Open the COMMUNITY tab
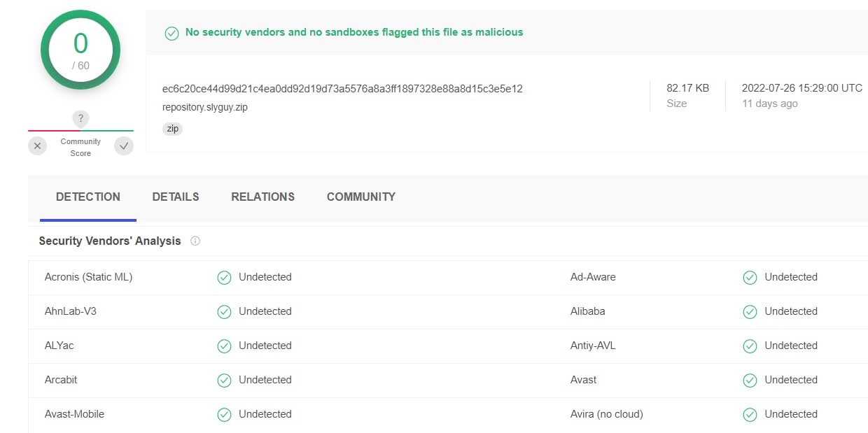The image size is (868, 433). pyautogui.click(x=361, y=197)
